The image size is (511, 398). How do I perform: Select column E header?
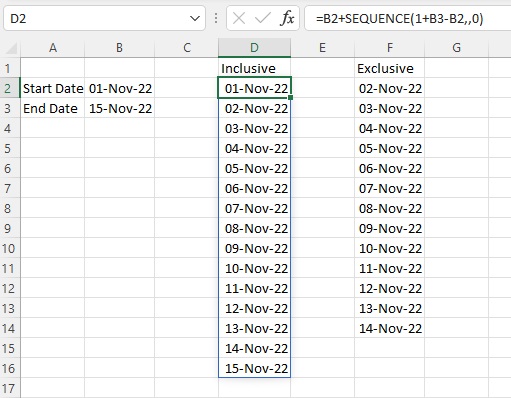click(x=322, y=48)
